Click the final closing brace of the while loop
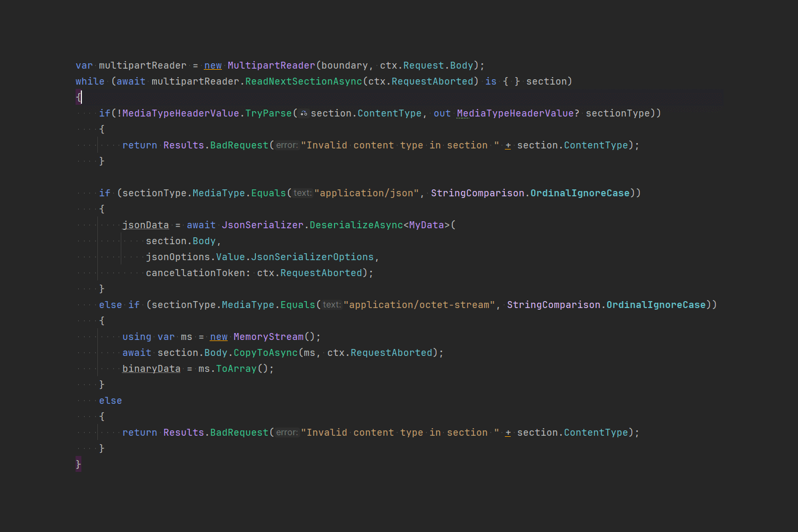798x532 pixels. [78, 464]
